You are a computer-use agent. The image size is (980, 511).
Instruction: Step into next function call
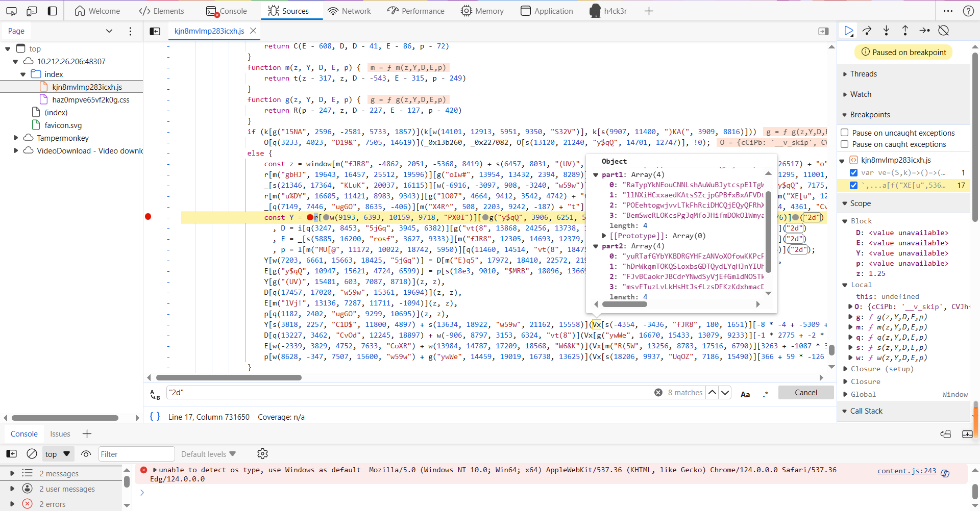[x=886, y=31]
